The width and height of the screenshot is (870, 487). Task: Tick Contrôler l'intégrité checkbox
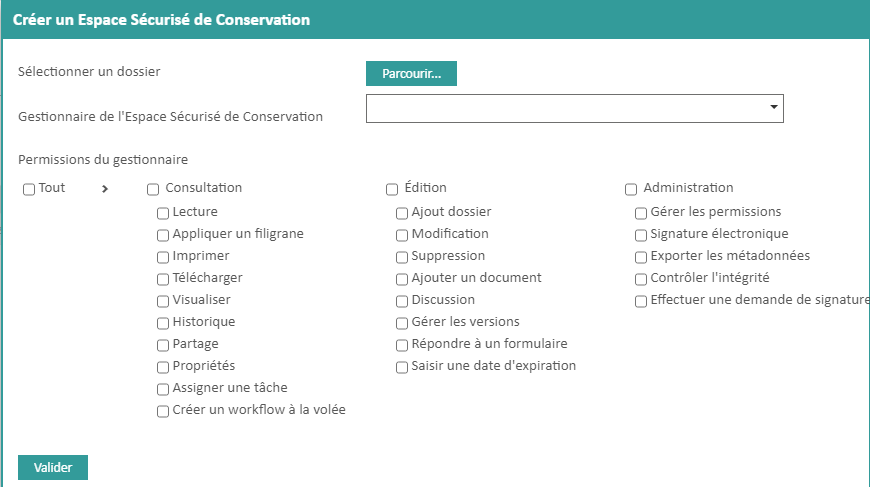tap(641, 279)
